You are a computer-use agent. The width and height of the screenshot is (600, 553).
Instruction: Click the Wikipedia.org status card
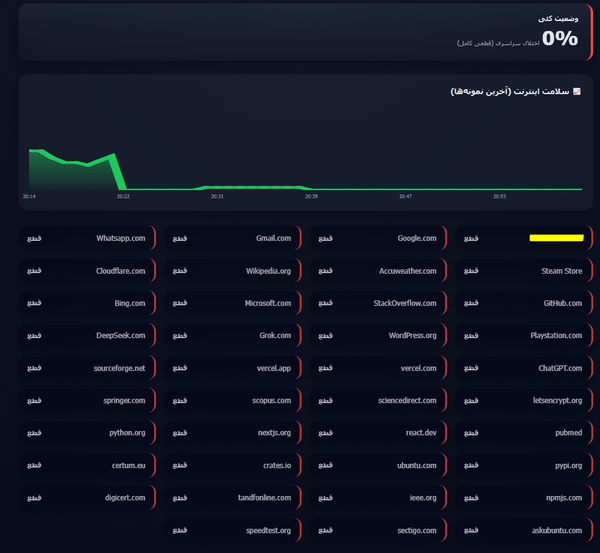coord(233,271)
